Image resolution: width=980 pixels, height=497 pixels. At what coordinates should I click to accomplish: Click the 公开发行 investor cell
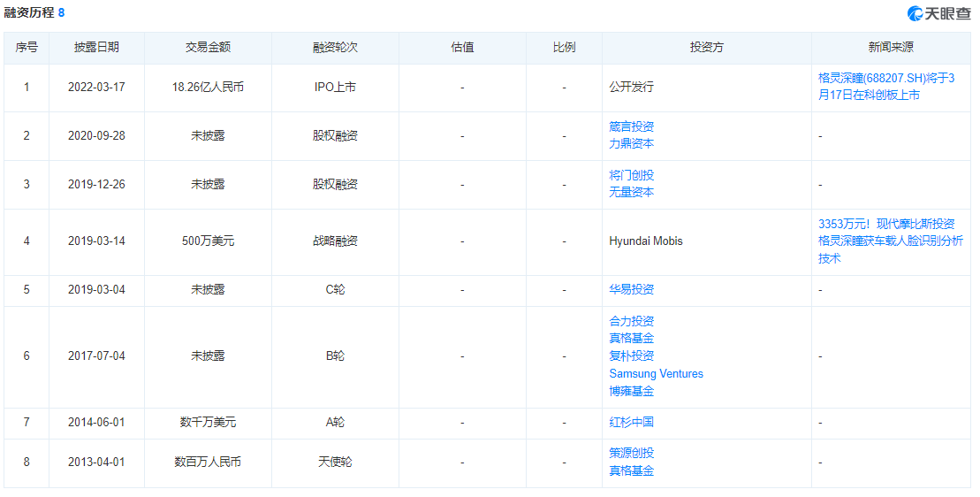[x=631, y=88]
